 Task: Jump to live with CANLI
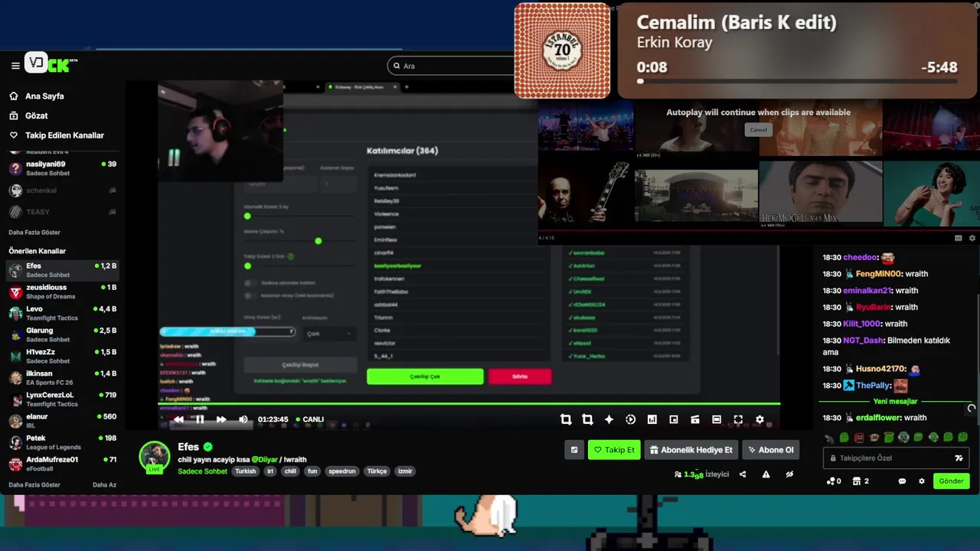[309, 419]
